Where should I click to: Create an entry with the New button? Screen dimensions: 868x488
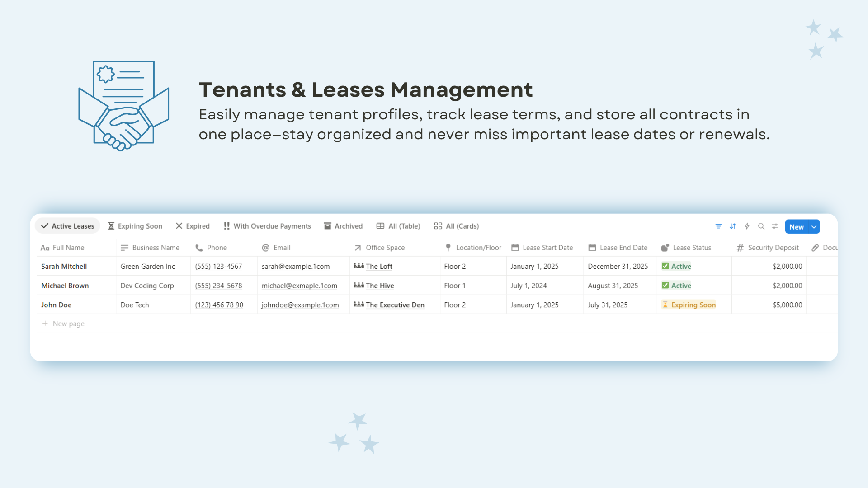pyautogui.click(x=797, y=227)
